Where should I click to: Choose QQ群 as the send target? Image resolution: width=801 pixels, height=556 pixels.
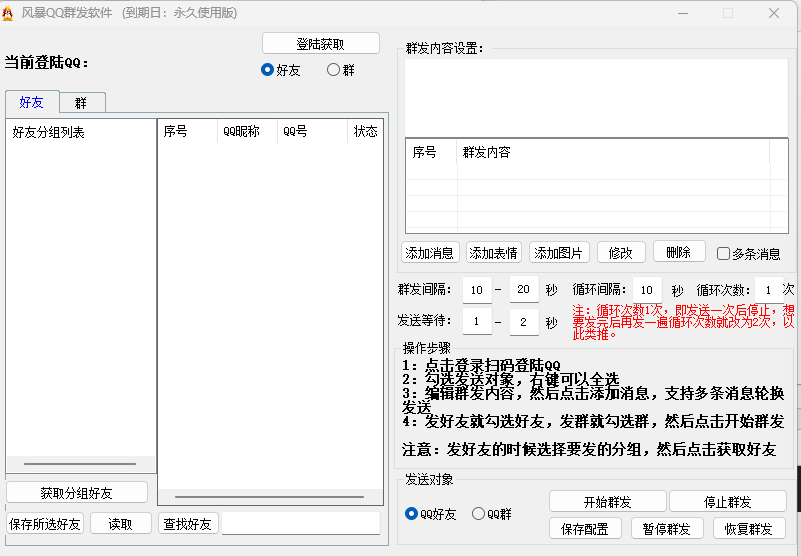click(478, 514)
